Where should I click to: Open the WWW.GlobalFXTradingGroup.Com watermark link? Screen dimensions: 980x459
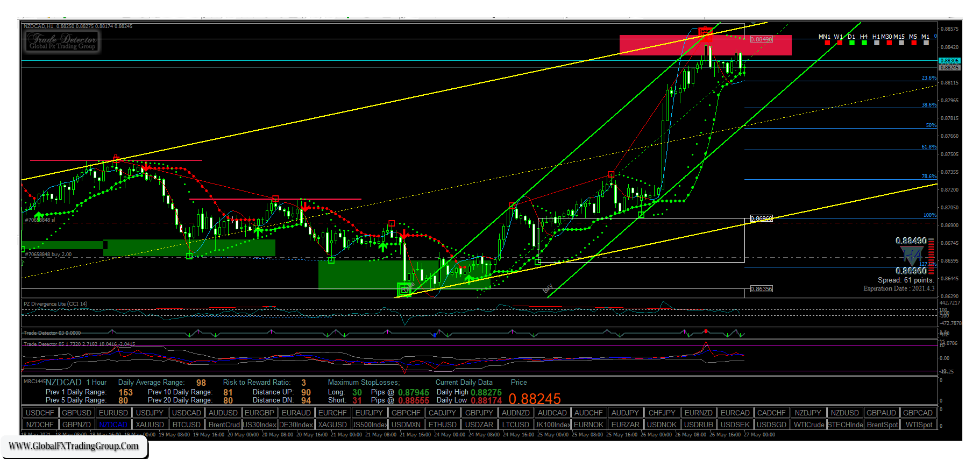point(74,446)
